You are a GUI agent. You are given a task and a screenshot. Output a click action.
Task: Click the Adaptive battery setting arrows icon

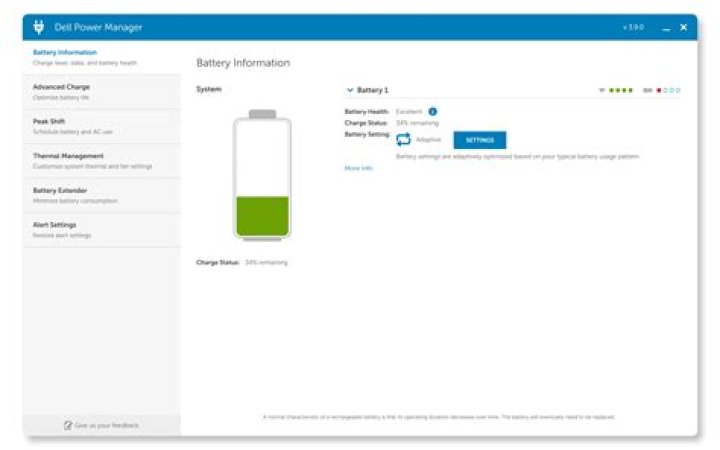[404, 140]
